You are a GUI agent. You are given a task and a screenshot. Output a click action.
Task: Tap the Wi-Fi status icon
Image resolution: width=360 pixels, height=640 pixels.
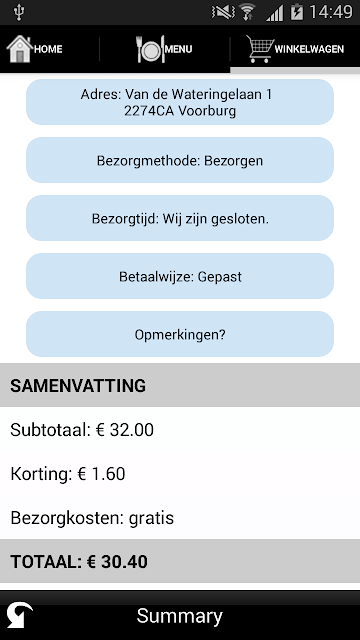click(247, 12)
